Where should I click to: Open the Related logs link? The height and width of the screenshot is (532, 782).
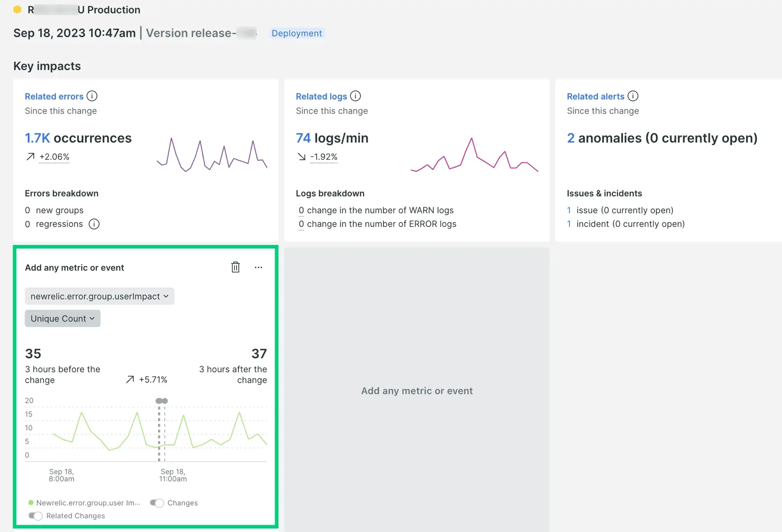321,96
